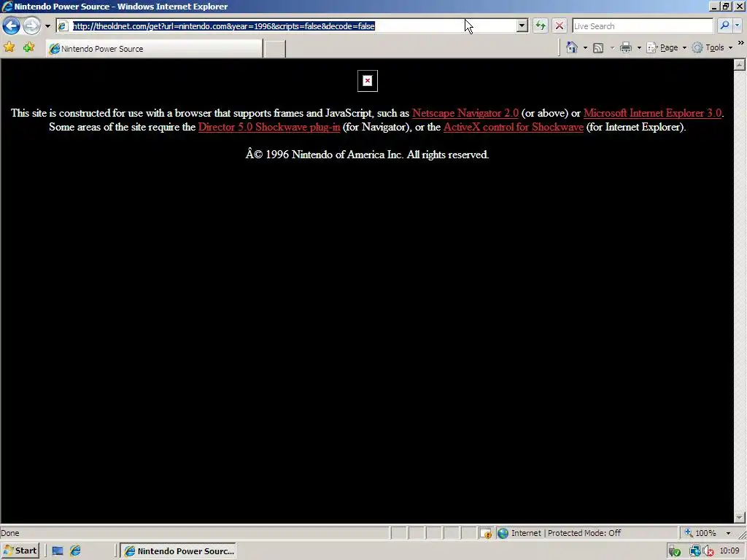Click the RSS Feeds icon

[x=598, y=47]
